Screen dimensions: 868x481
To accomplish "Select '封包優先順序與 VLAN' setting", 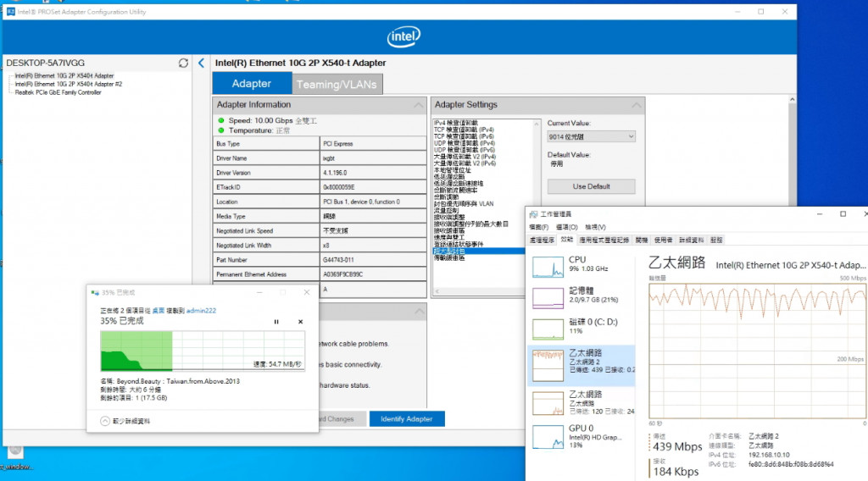I will click(x=464, y=204).
